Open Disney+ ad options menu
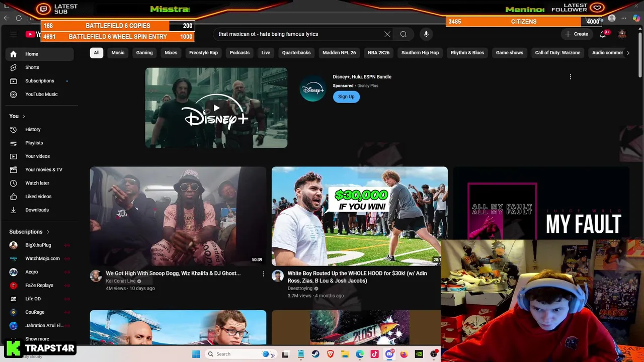644x362 pixels. (571, 77)
